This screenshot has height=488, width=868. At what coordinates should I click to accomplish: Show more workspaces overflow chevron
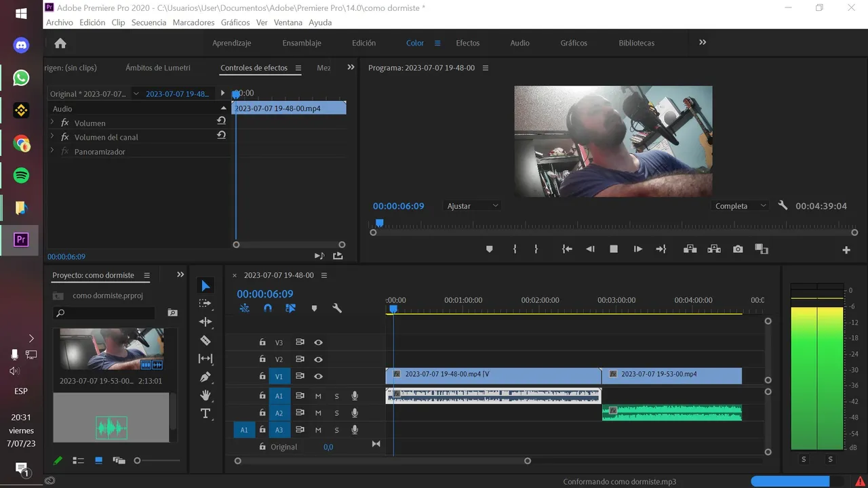(x=703, y=42)
